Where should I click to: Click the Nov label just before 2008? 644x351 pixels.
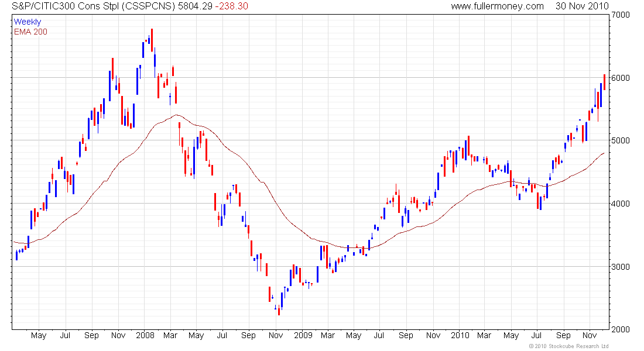(118, 335)
